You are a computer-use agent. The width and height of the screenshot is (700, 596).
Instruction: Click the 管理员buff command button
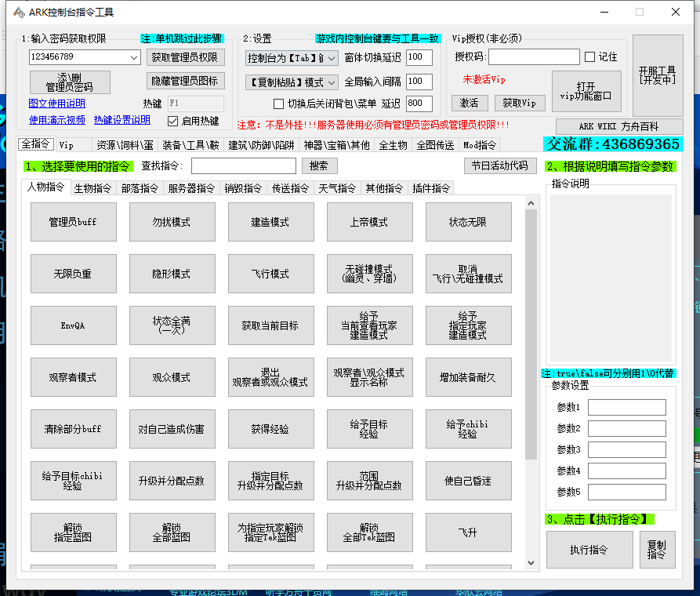pyautogui.click(x=73, y=222)
